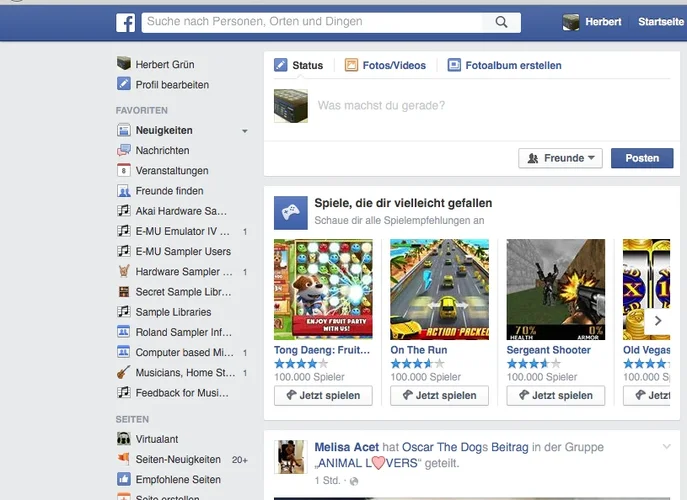
Task: Click the On The Run game thumbnail
Action: pos(439,289)
